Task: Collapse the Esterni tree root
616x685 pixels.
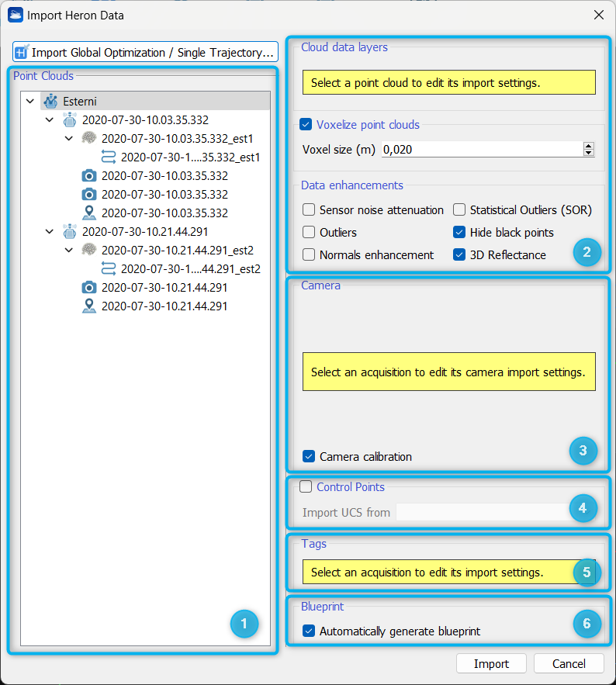Action: (30, 102)
